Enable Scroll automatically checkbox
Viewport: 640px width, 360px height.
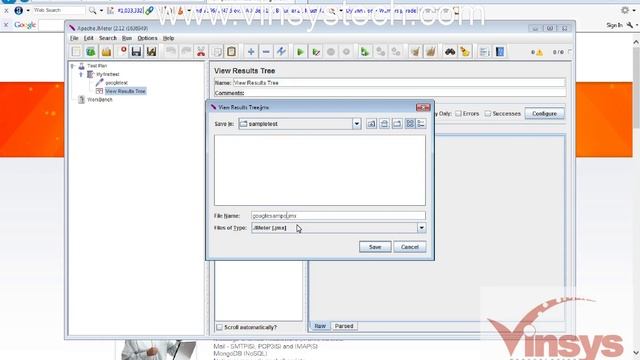pos(220,327)
